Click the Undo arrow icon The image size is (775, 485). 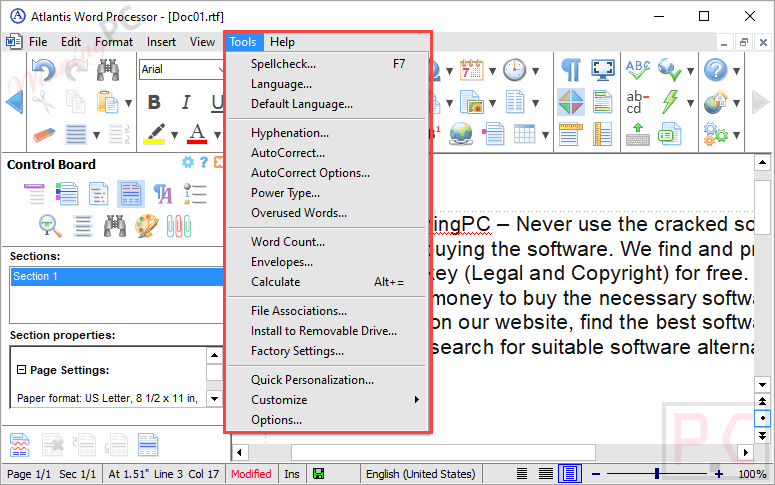tap(43, 70)
